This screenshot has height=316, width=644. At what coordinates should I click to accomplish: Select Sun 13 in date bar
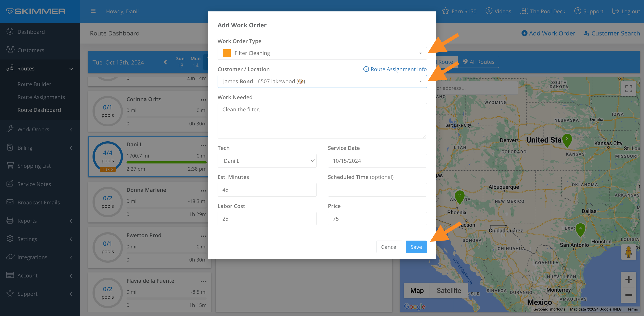tap(180, 62)
